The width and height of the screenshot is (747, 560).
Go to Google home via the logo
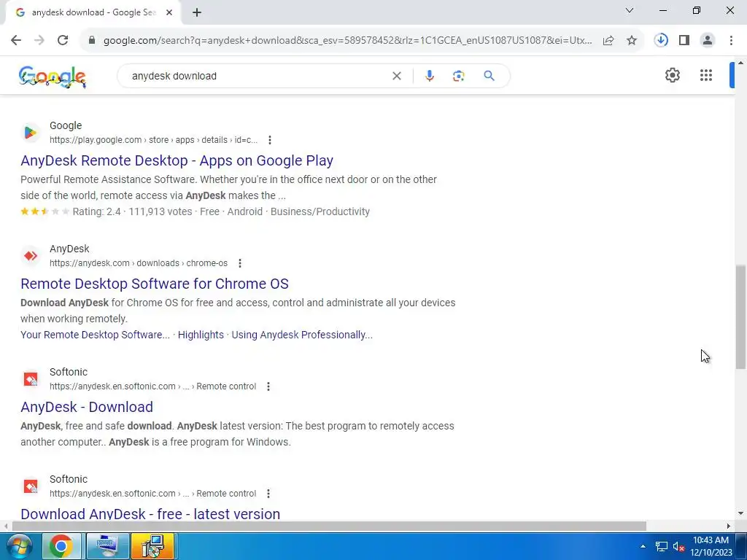tap(53, 77)
